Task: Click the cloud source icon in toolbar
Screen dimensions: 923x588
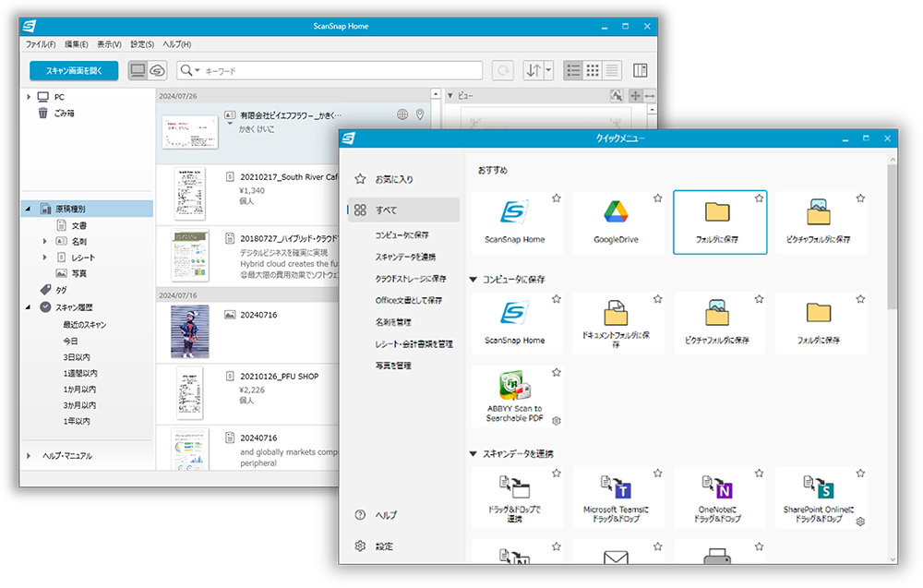Action: pyautogui.click(x=158, y=70)
